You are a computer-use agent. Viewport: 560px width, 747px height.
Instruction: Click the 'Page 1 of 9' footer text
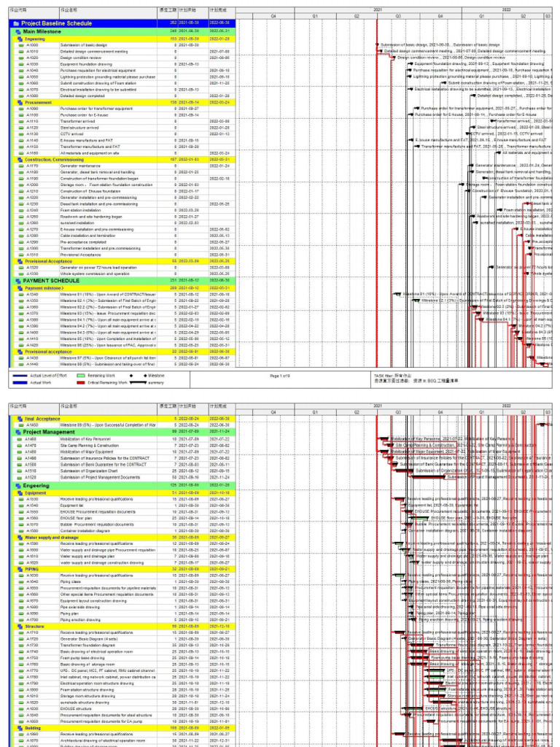tap(279, 376)
